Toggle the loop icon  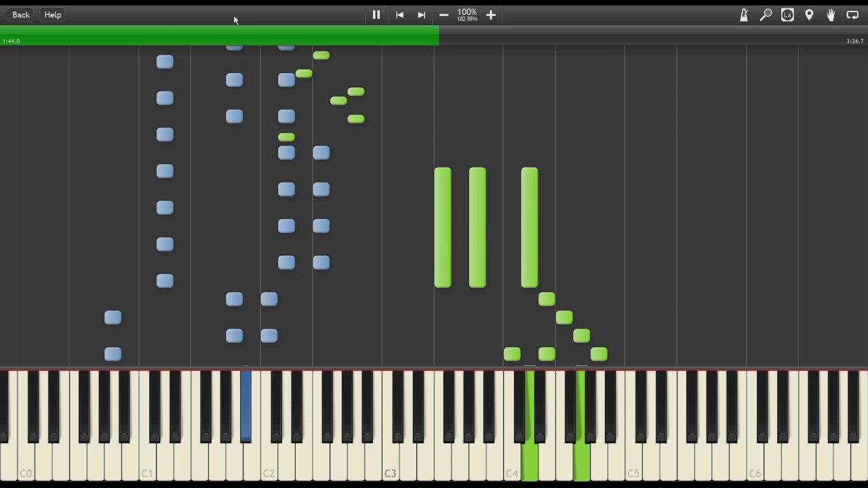852,15
